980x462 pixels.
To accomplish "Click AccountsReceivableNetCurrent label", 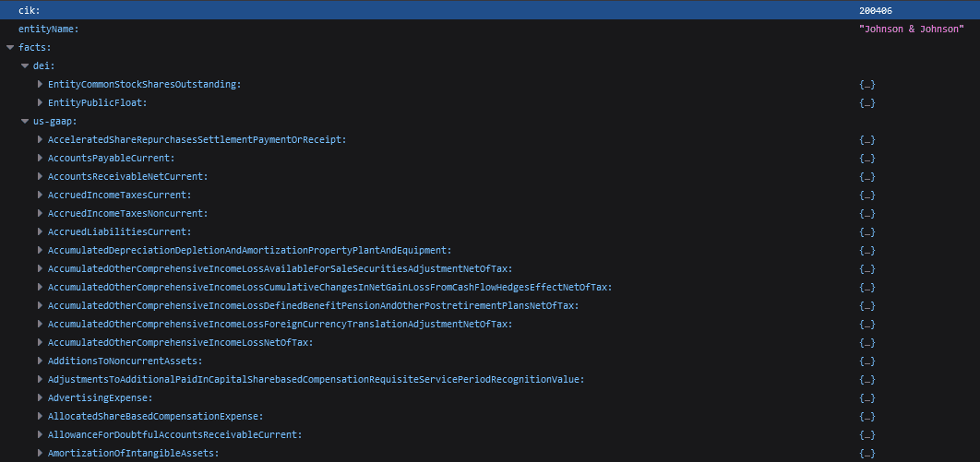I will pyautogui.click(x=128, y=177).
